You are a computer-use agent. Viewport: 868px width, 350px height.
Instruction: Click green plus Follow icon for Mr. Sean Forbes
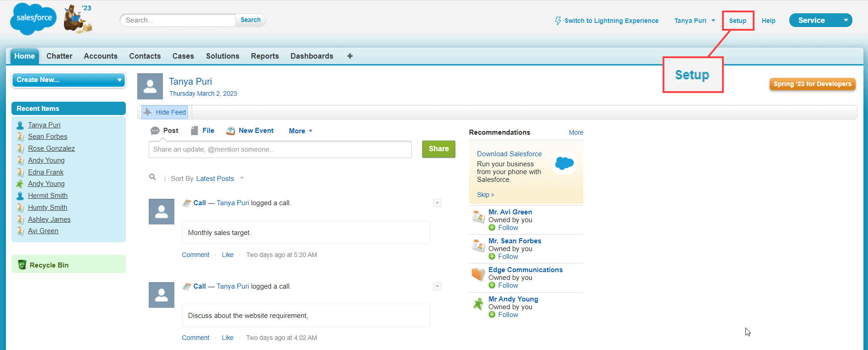click(492, 257)
